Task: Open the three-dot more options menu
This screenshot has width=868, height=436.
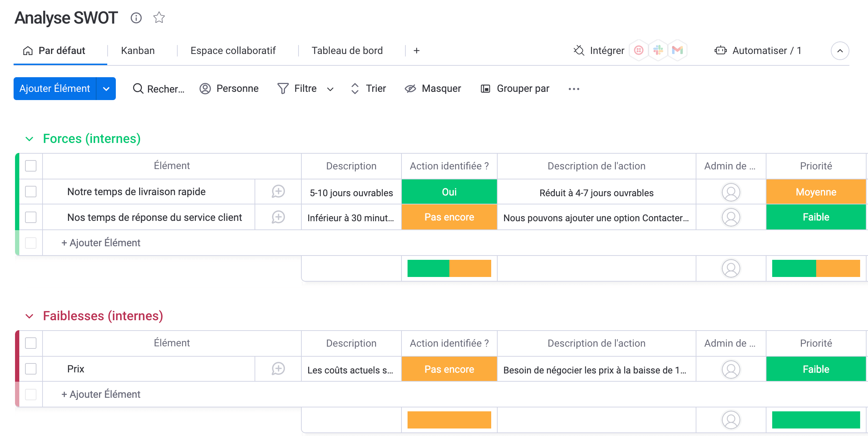Action: point(574,89)
